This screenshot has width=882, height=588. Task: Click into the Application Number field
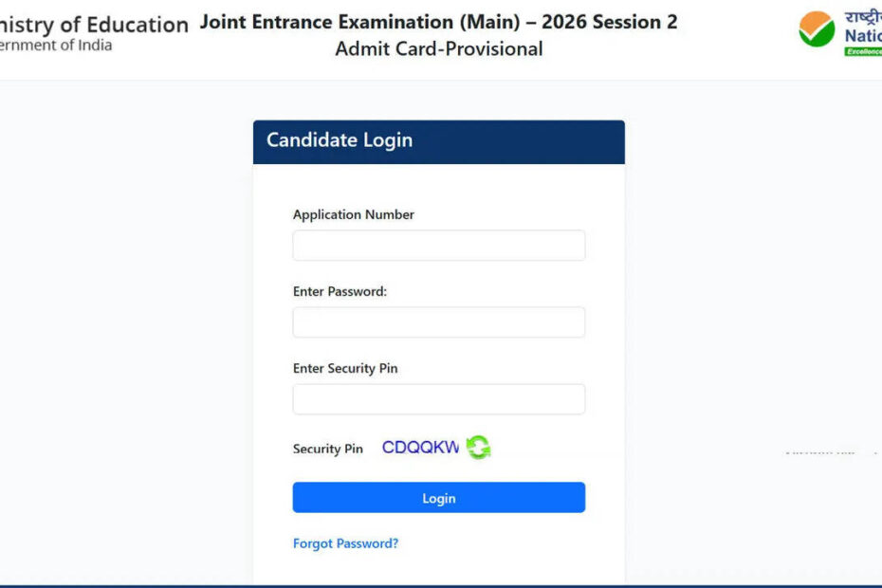click(438, 246)
